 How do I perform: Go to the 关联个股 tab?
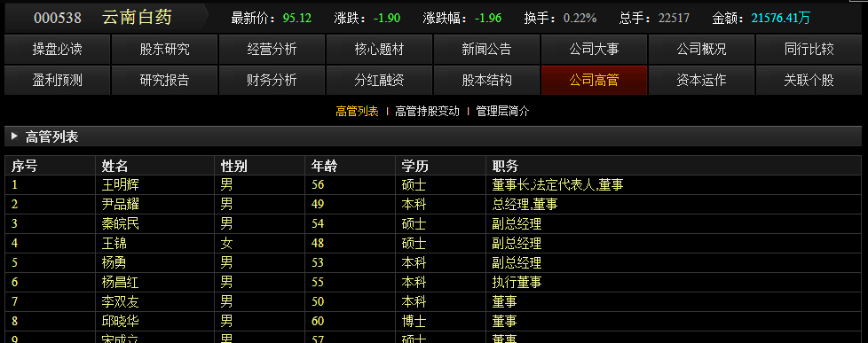[x=809, y=81]
